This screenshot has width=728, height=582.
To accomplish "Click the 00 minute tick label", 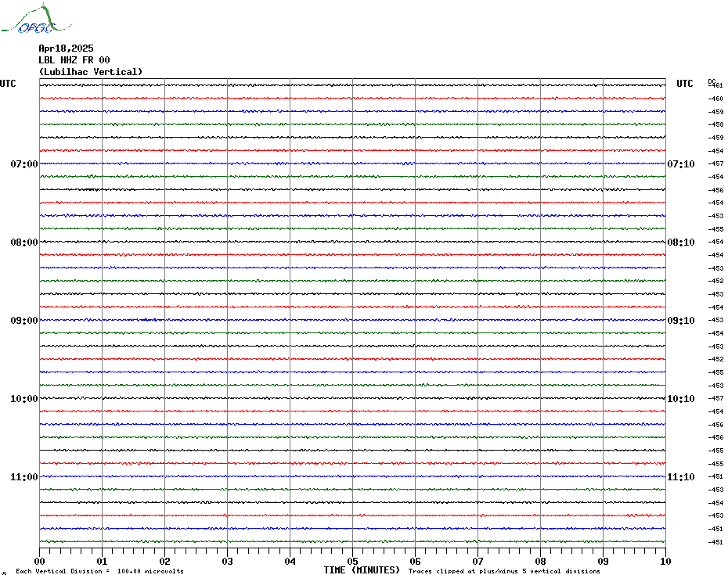I will pyautogui.click(x=40, y=561).
